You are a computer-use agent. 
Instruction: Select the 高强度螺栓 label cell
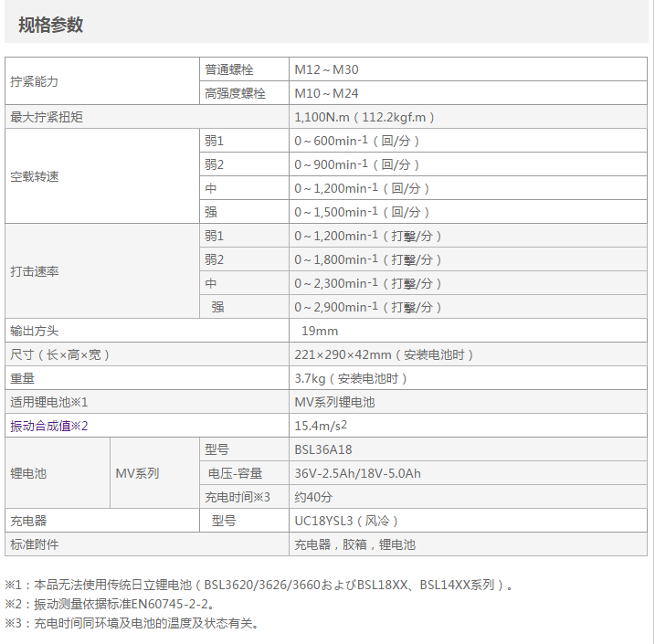point(235,93)
